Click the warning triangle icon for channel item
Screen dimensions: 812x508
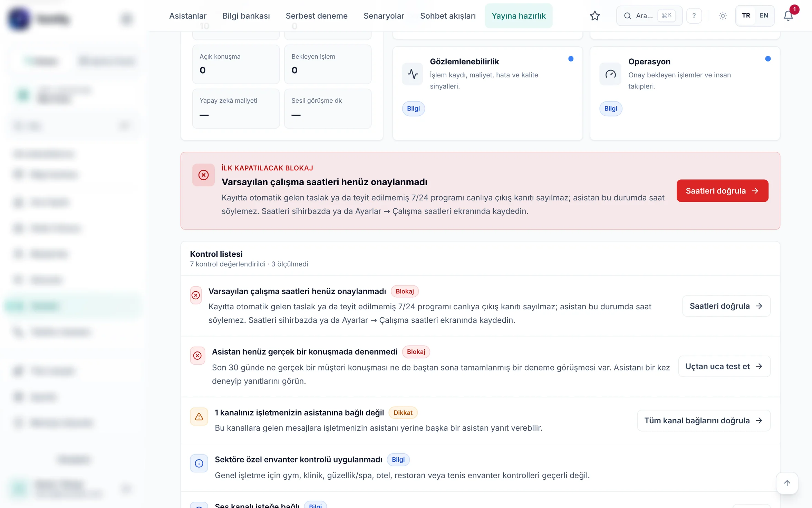tap(199, 416)
